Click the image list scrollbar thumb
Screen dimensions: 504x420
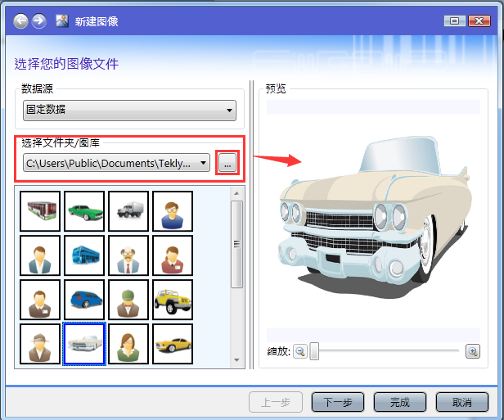[237, 245]
